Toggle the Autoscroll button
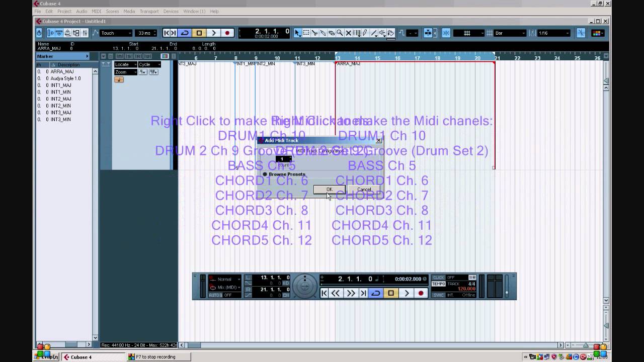This screenshot has width=644, height=362. 428,33
